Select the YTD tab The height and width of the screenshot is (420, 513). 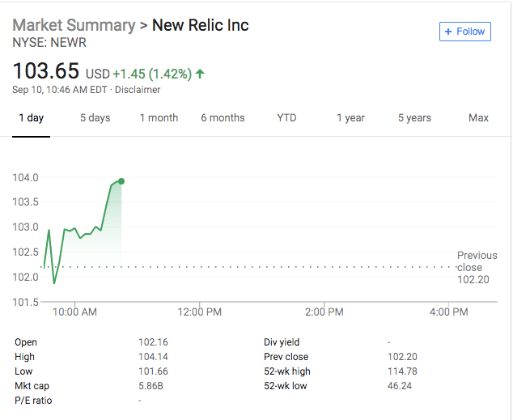click(286, 118)
